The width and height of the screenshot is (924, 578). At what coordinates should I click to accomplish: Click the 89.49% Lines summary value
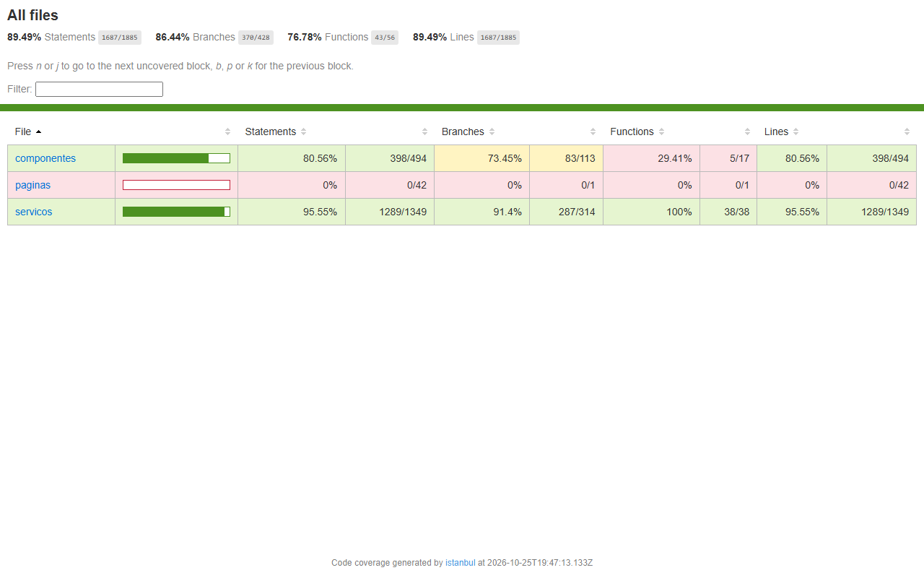(430, 37)
